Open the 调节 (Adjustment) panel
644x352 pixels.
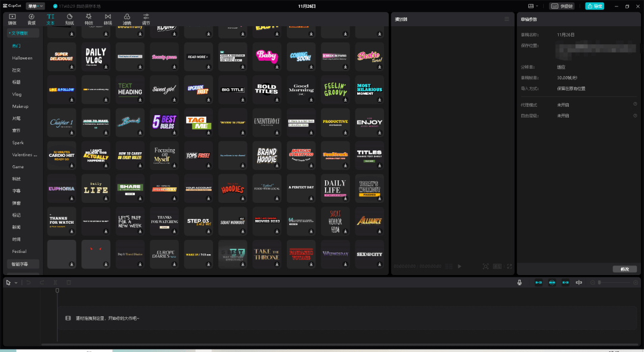point(146,19)
